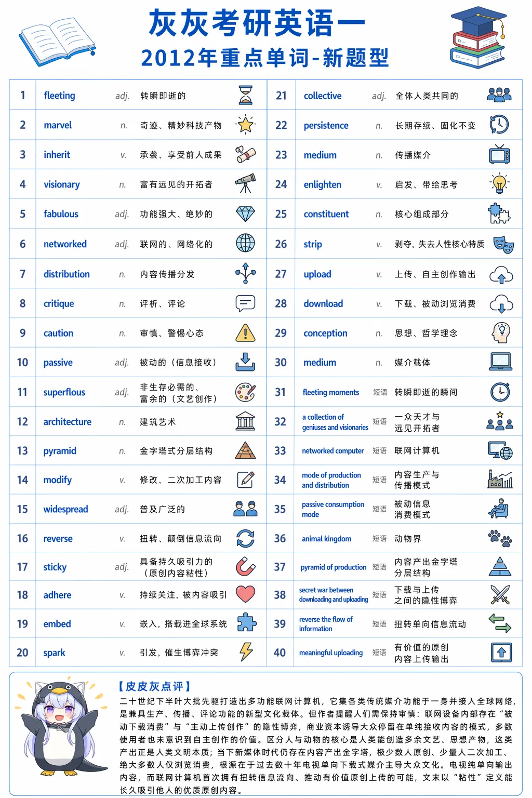The width and height of the screenshot is (532, 798).
Task: Click the word visionary
Action: coord(61,184)
